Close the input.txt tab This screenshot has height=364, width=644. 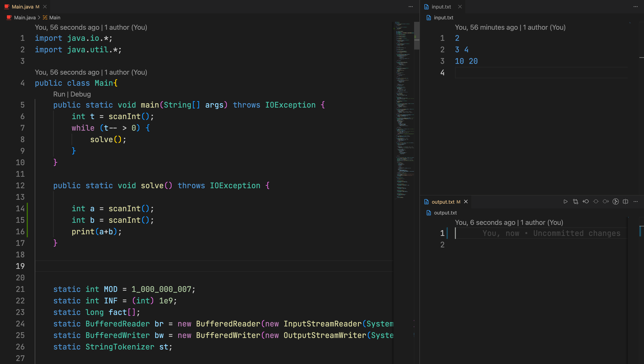pyautogui.click(x=460, y=7)
